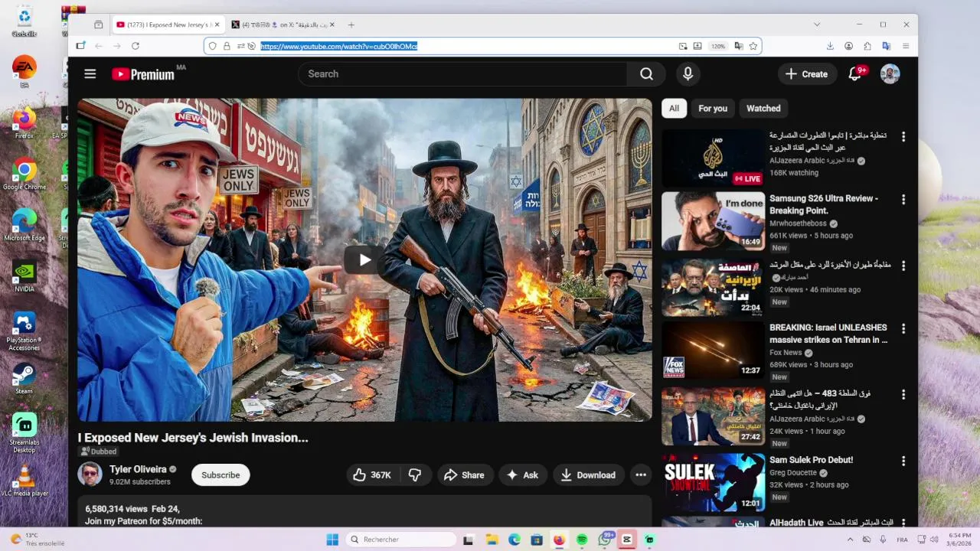Open Samsung S26 Ultra Review video title
980x551 pixels.
pos(824,204)
